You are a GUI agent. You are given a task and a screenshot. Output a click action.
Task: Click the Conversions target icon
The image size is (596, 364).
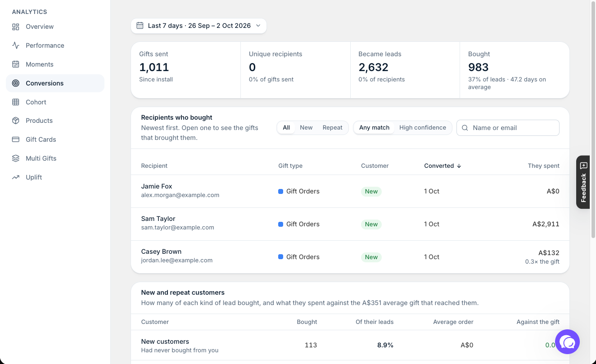[x=16, y=83]
